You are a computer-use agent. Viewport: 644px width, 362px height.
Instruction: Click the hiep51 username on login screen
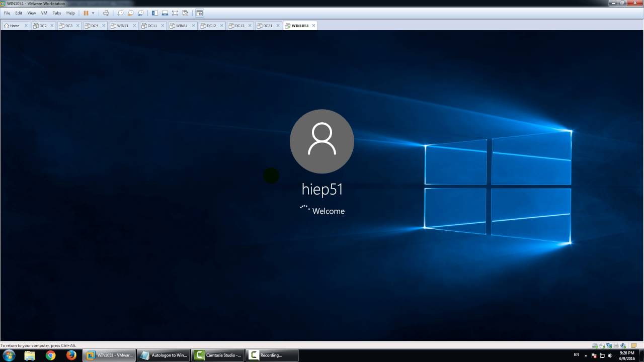(x=322, y=189)
